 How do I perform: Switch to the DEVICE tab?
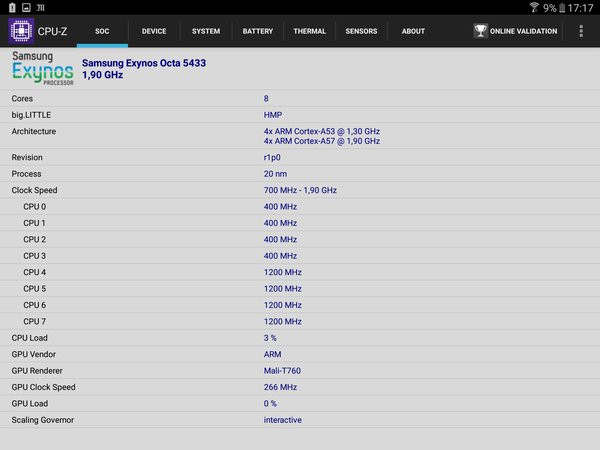pyautogui.click(x=154, y=31)
